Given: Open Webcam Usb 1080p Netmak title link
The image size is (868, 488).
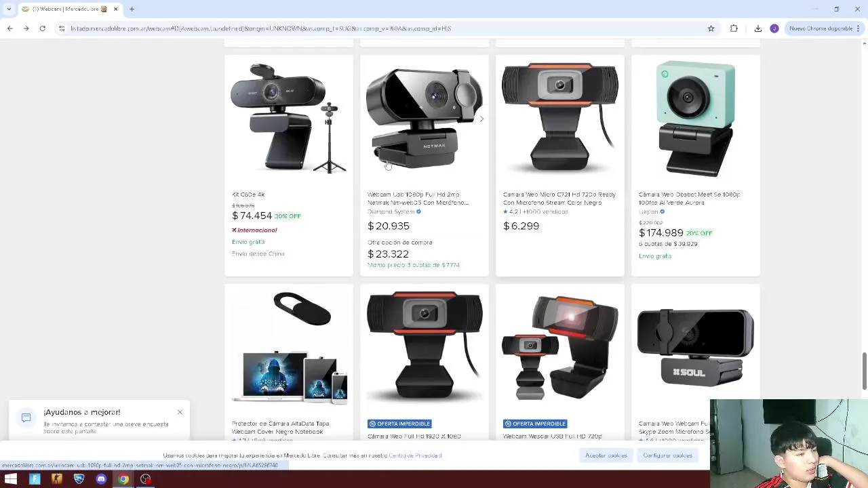Looking at the screenshot, I should point(418,199).
